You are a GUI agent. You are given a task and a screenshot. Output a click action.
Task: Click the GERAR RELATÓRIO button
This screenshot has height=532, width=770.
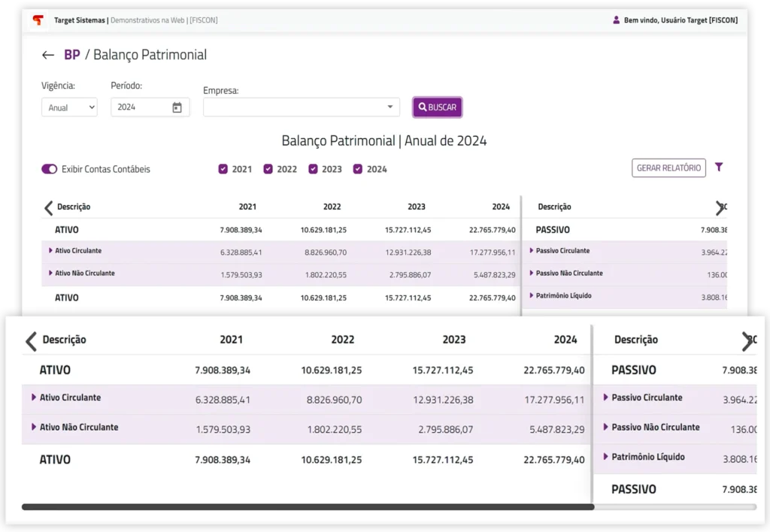(668, 168)
